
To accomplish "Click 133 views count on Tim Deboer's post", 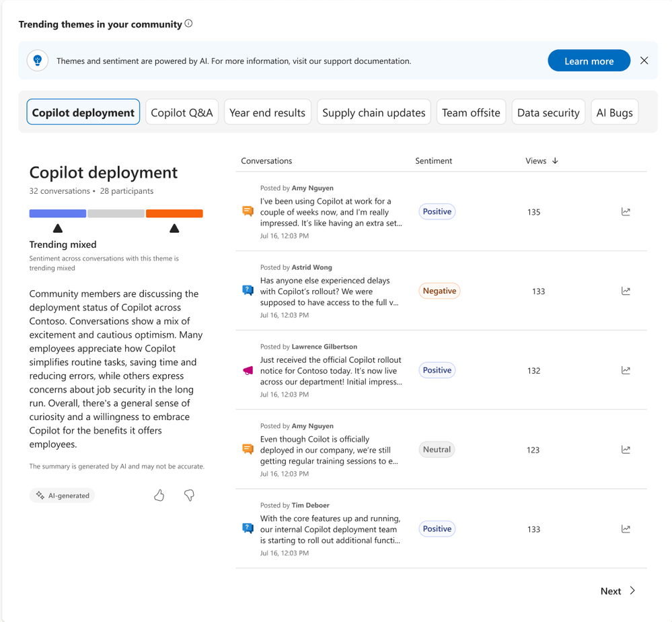I will (x=533, y=529).
